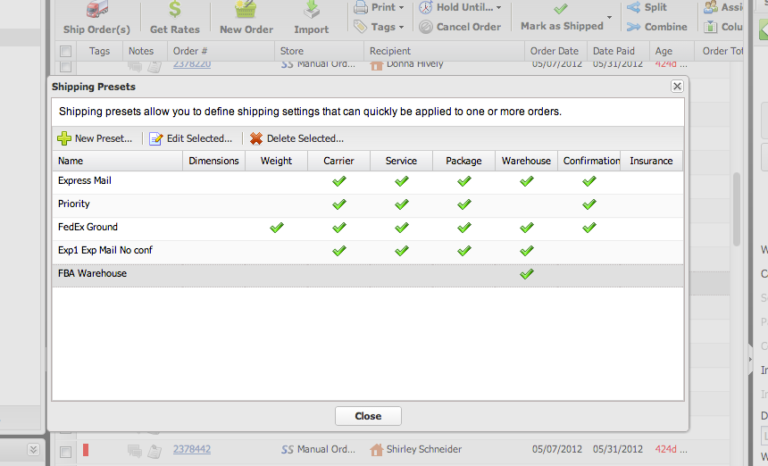The width and height of the screenshot is (768, 466).
Task: Click the Ship Order(s) truck icon
Action: [94, 10]
